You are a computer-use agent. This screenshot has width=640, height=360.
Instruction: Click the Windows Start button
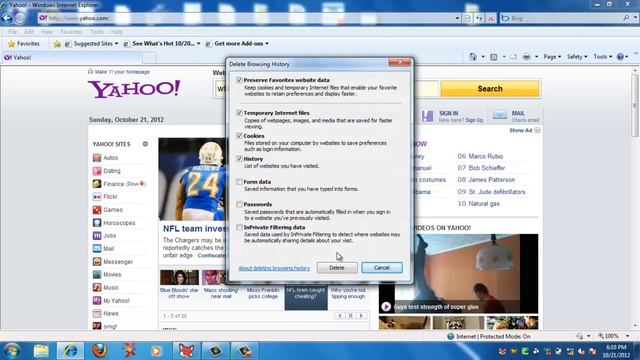click(x=11, y=351)
